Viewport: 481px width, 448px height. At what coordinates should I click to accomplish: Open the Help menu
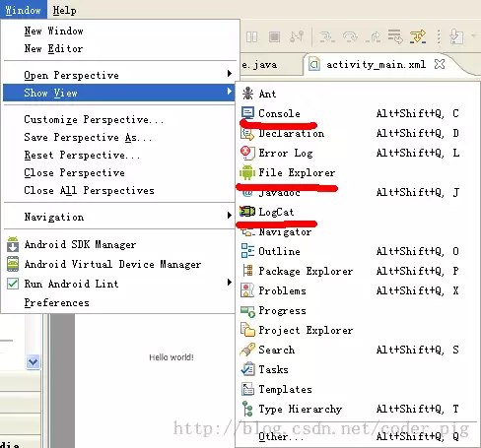tap(64, 10)
